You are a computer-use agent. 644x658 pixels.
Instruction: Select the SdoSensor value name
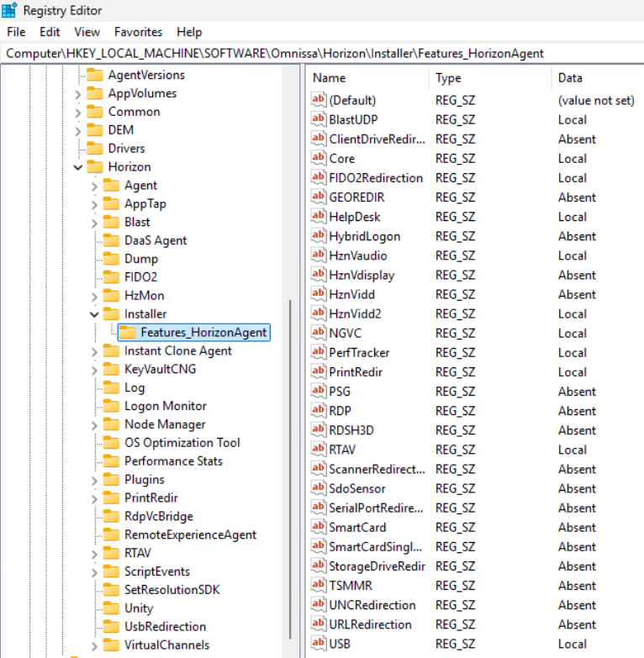357,488
